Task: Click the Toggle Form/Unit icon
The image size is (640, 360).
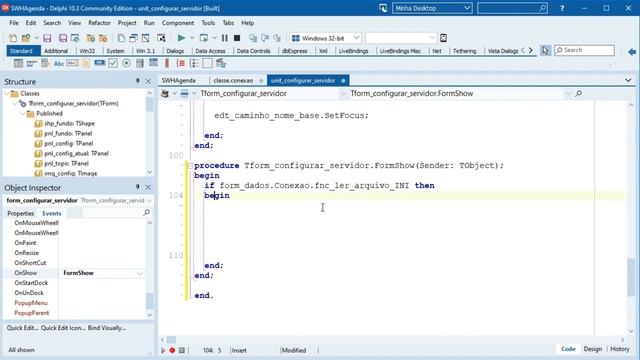Action: (x=145, y=38)
